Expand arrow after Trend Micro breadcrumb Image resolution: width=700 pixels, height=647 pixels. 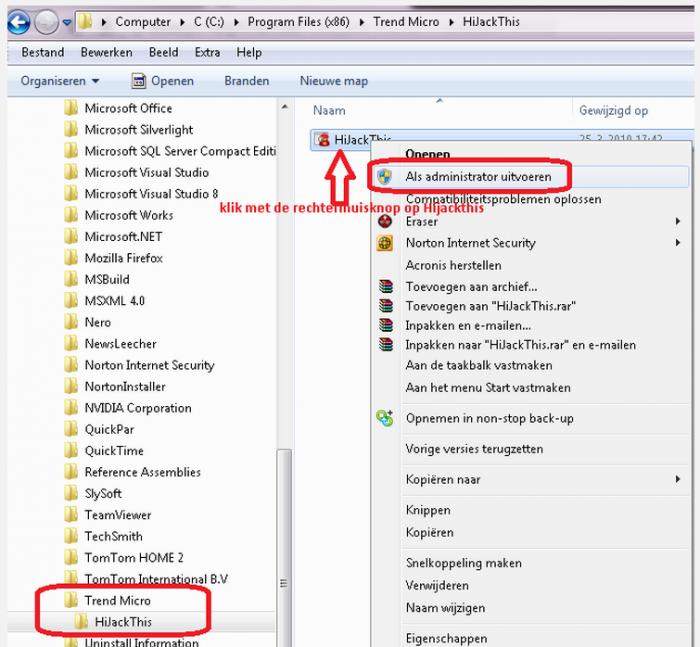tap(451, 22)
